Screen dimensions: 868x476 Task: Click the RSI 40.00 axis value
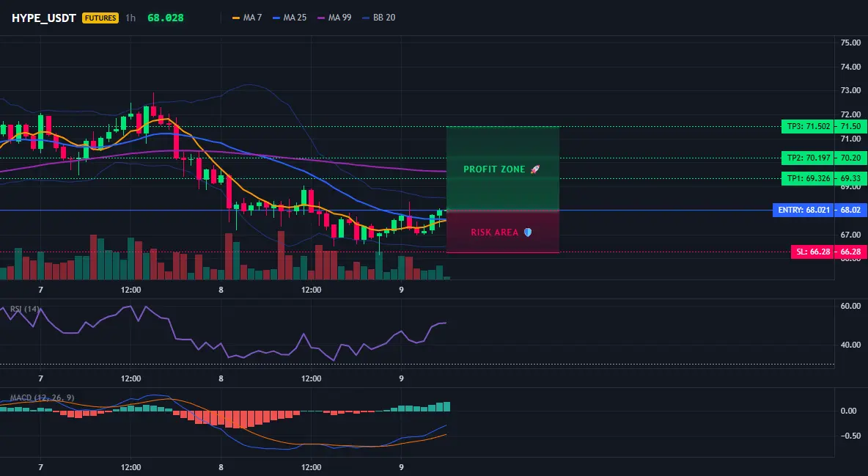(850, 345)
